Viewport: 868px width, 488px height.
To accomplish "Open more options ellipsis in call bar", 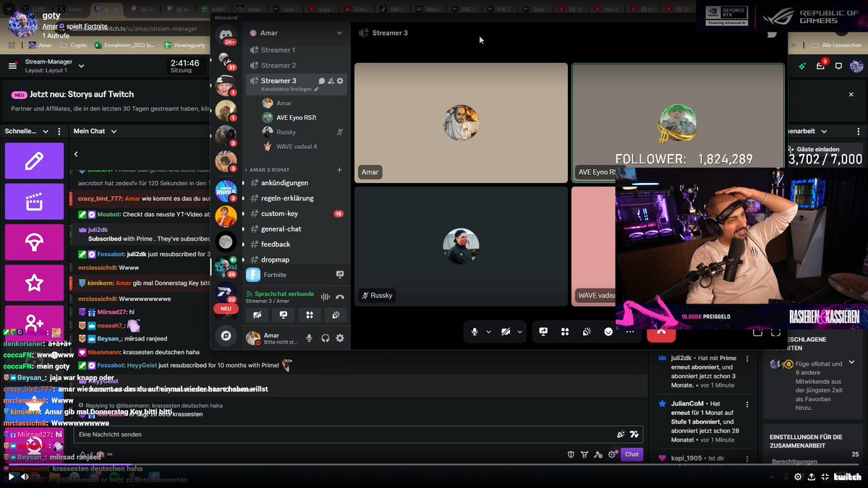I will (630, 332).
